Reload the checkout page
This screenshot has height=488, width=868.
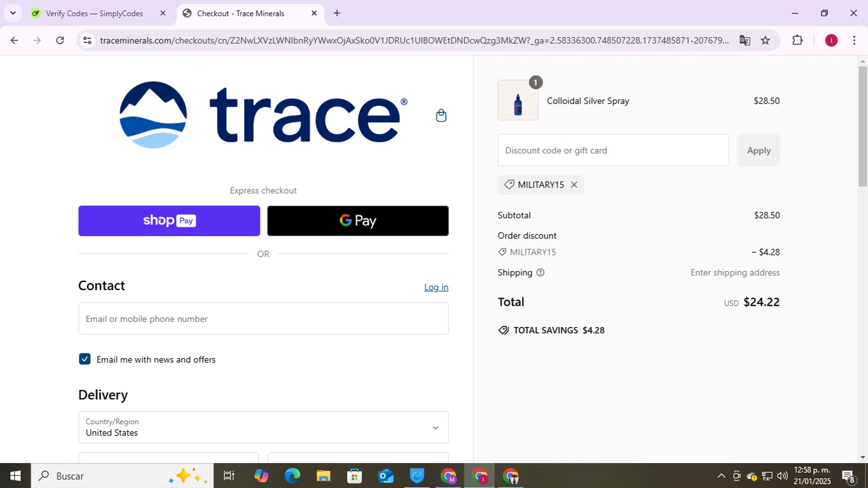(60, 41)
